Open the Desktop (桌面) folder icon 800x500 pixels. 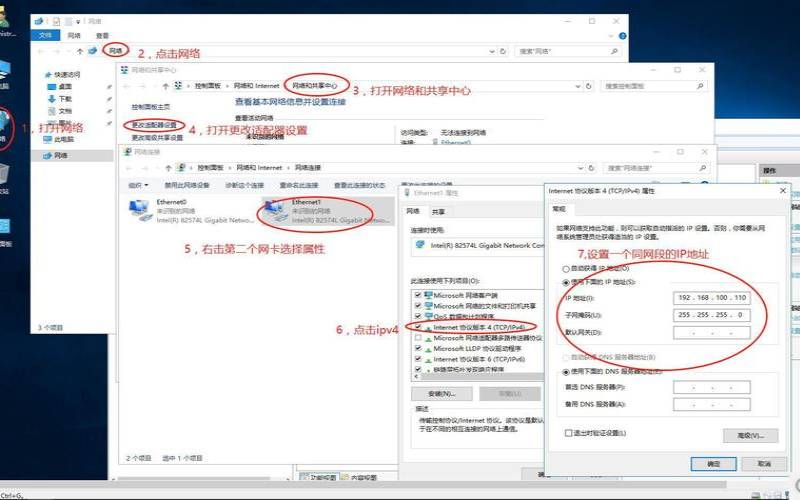52,87
